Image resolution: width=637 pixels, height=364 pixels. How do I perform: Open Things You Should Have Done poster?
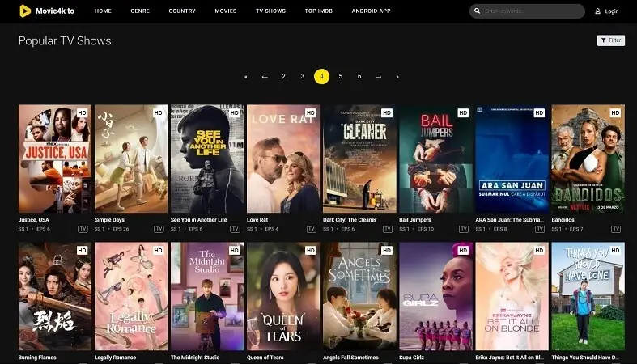tap(588, 296)
